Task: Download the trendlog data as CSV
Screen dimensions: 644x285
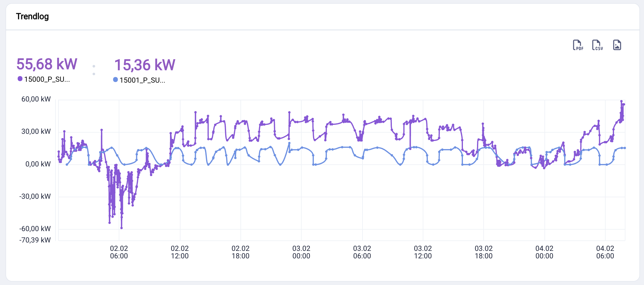Action: [x=597, y=45]
